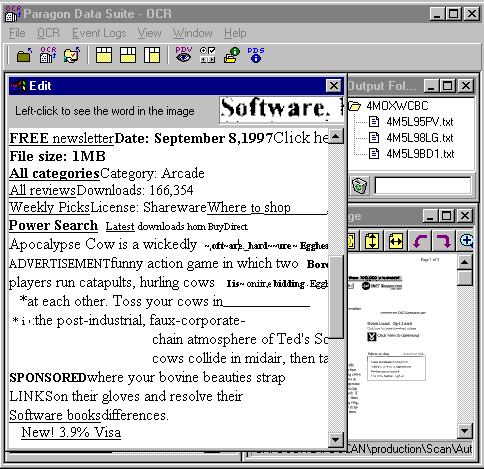484x469 pixels.
Task: Rotate image right with purple arrow
Action: [444, 240]
